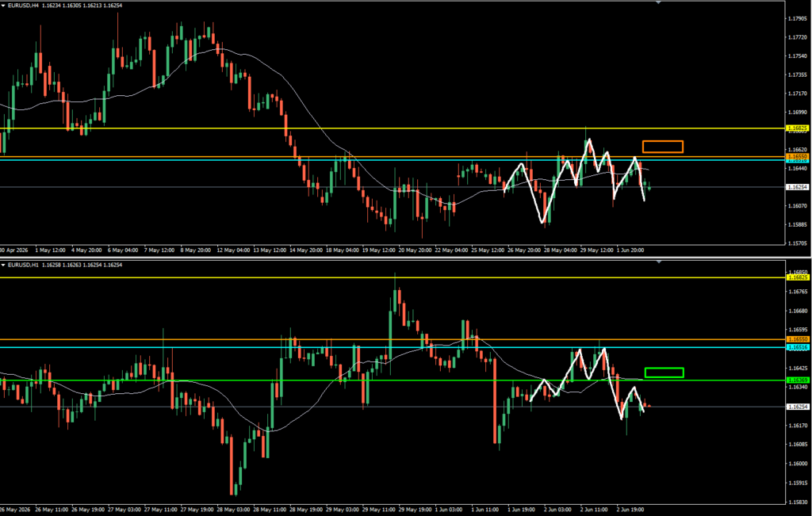Select the green 1.16369 price tag on H1 chart
Screen dimensions: 812x516
797,380
